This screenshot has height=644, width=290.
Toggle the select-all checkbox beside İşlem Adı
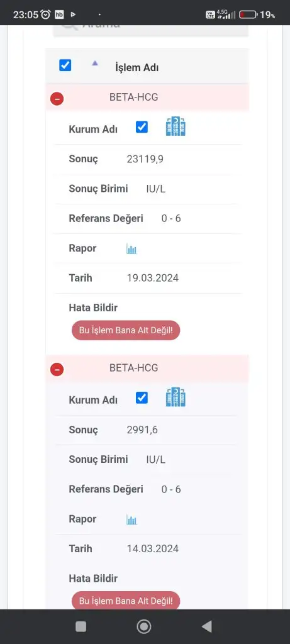point(65,65)
